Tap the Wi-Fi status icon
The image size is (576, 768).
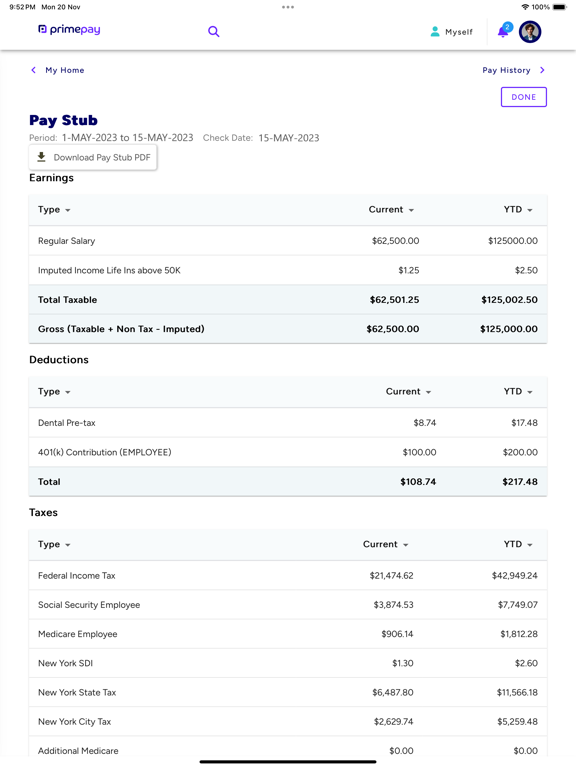[525, 7]
